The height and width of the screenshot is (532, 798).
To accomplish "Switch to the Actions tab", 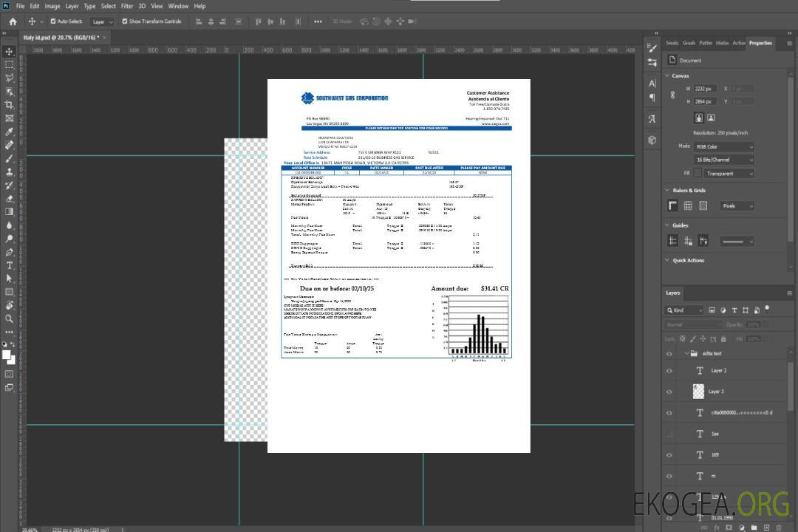I will [738, 43].
